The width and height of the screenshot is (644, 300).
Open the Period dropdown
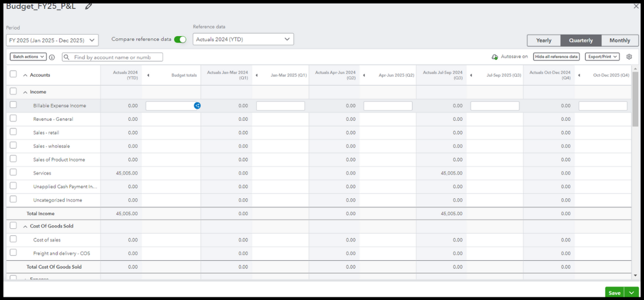[x=52, y=40]
